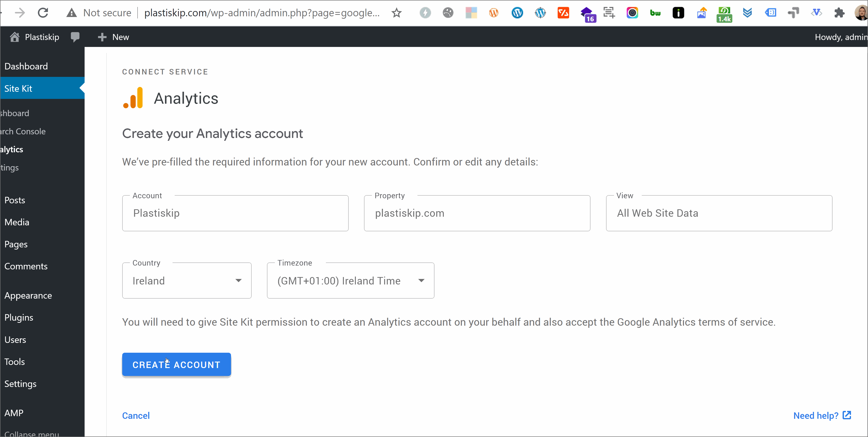
Task: Click the grey sad face extension icon
Action: point(448,13)
